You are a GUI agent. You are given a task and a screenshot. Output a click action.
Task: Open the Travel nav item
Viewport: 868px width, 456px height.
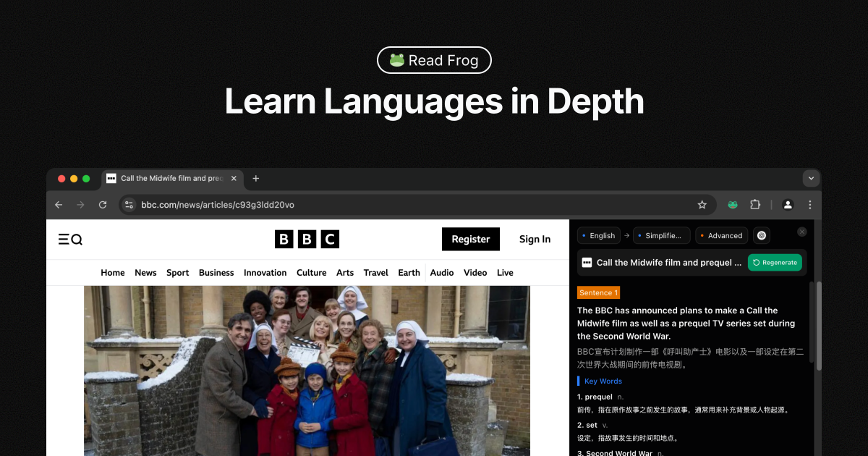coord(376,273)
